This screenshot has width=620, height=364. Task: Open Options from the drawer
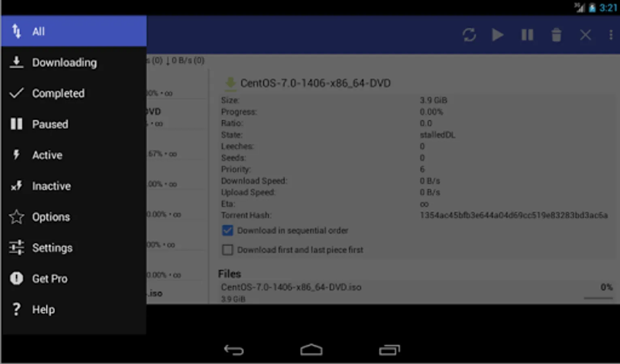point(74,217)
